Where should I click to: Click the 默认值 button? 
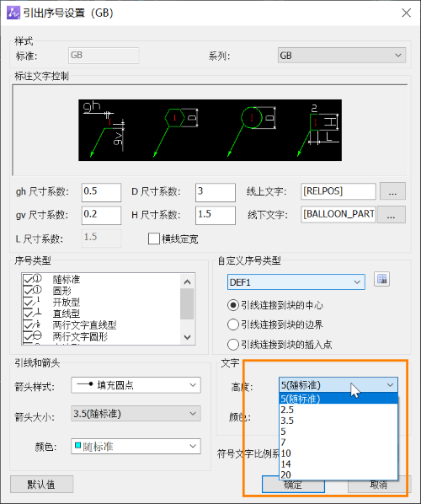42,484
